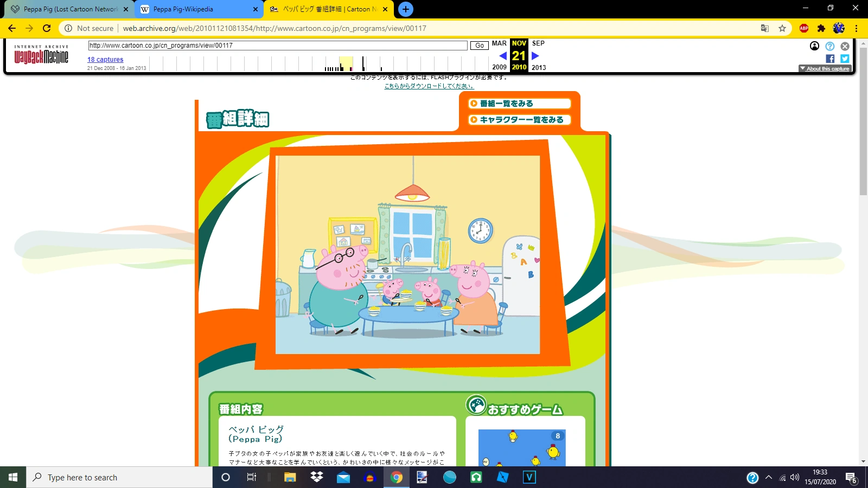The image size is (868, 488).
Task: Open the Windows notification center
Action: click(851, 478)
